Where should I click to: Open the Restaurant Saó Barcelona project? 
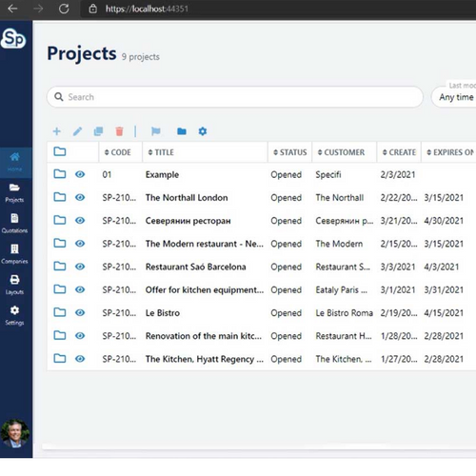tap(195, 267)
